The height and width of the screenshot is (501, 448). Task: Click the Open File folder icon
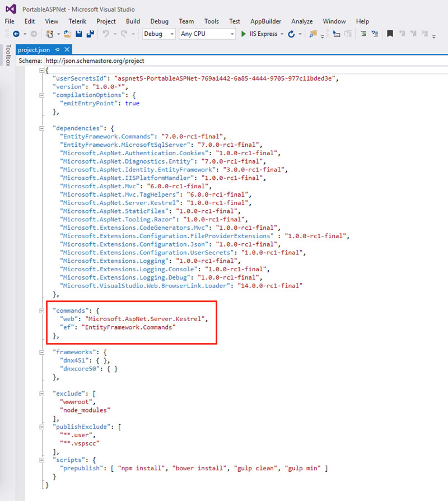click(67, 34)
